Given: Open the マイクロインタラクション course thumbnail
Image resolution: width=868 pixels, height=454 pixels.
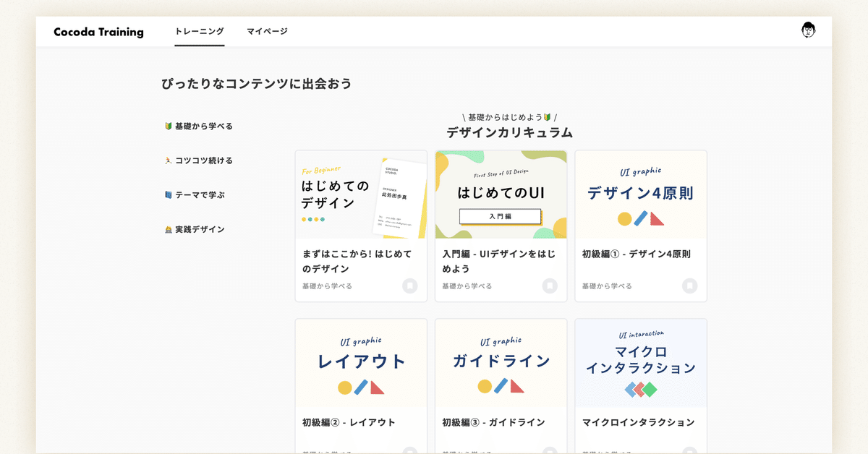Looking at the screenshot, I should [641, 364].
